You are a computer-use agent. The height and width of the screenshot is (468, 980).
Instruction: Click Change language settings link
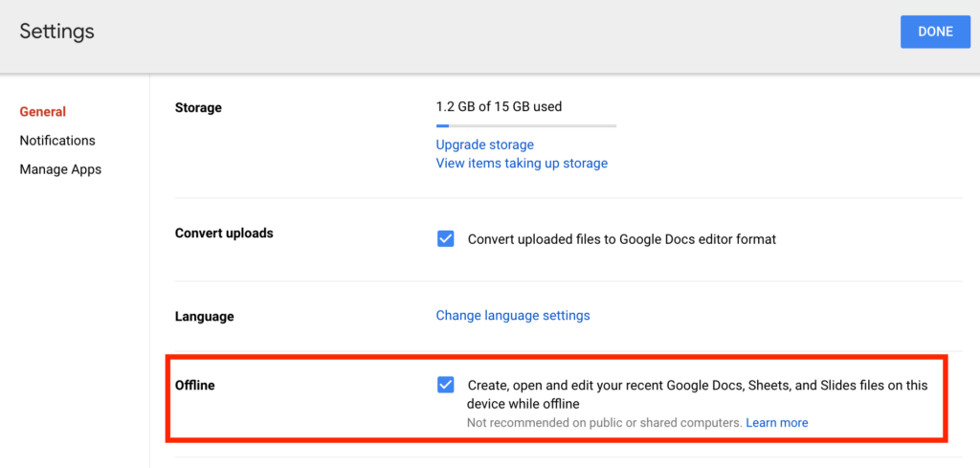pos(513,316)
